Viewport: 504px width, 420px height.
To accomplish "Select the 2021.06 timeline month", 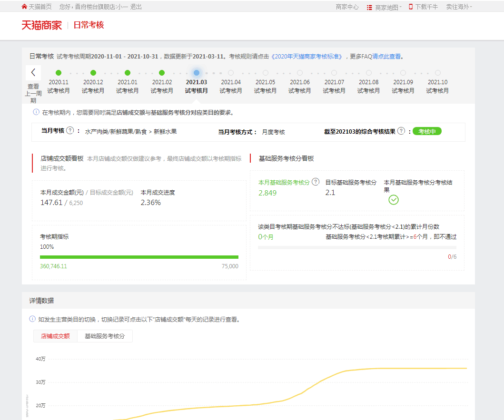I will (300, 73).
